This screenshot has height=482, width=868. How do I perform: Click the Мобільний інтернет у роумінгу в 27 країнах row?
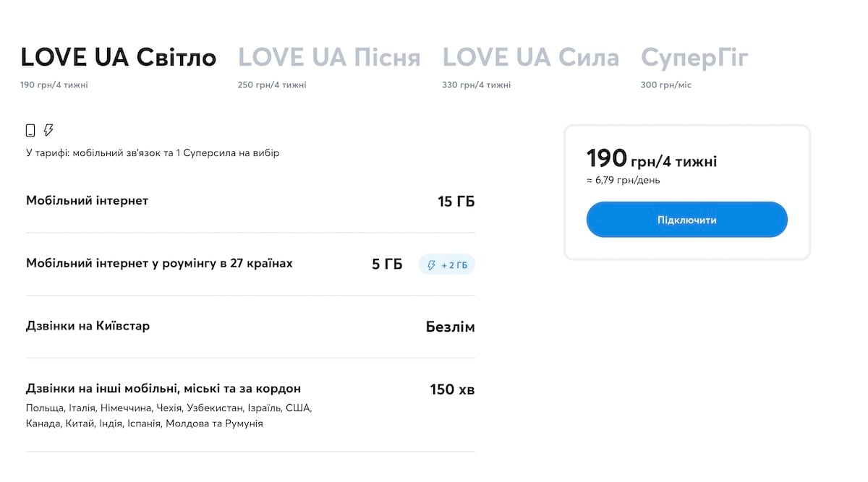click(250, 264)
